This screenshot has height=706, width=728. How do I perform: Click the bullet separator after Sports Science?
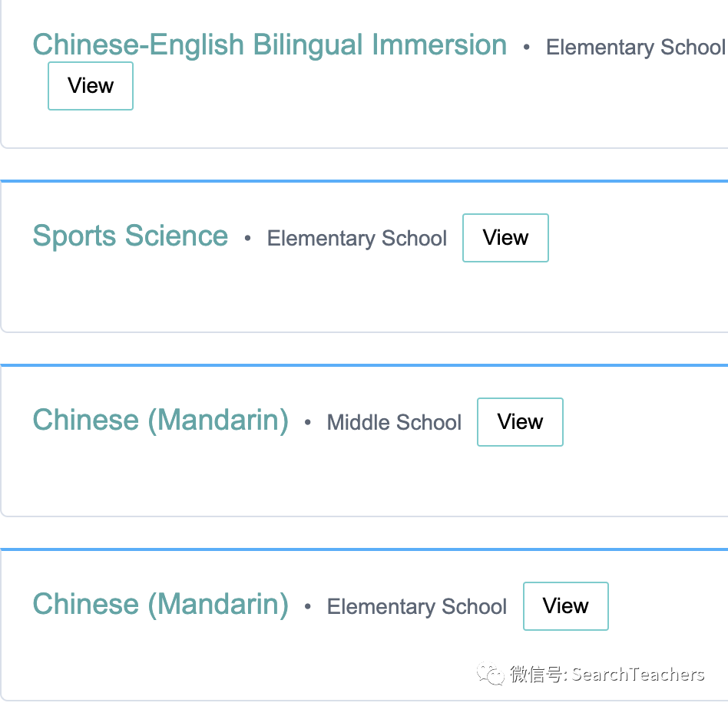pyautogui.click(x=247, y=239)
